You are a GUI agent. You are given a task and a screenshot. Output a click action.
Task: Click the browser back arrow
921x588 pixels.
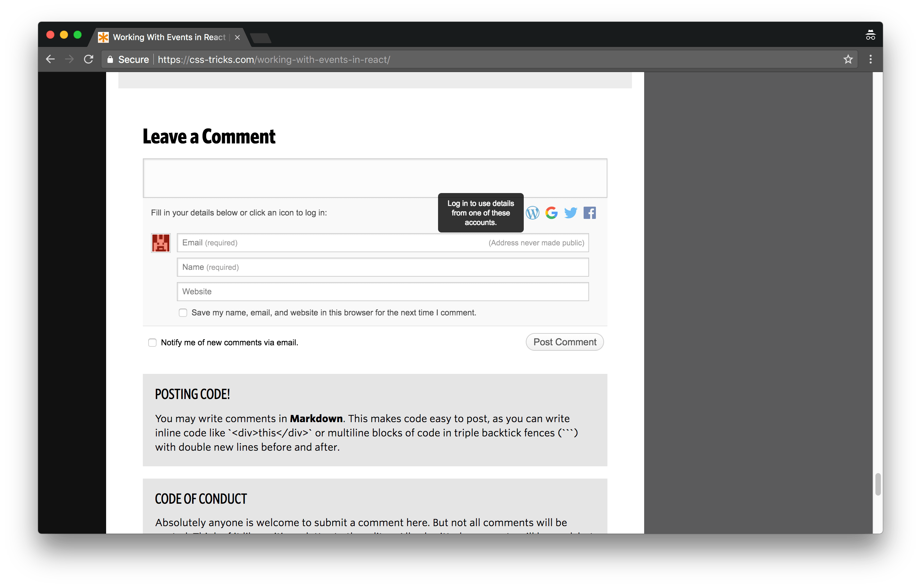(50, 59)
